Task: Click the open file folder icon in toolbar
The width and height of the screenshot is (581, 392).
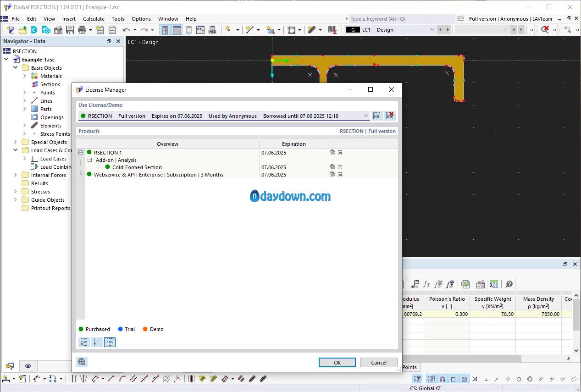Action: tap(22, 30)
